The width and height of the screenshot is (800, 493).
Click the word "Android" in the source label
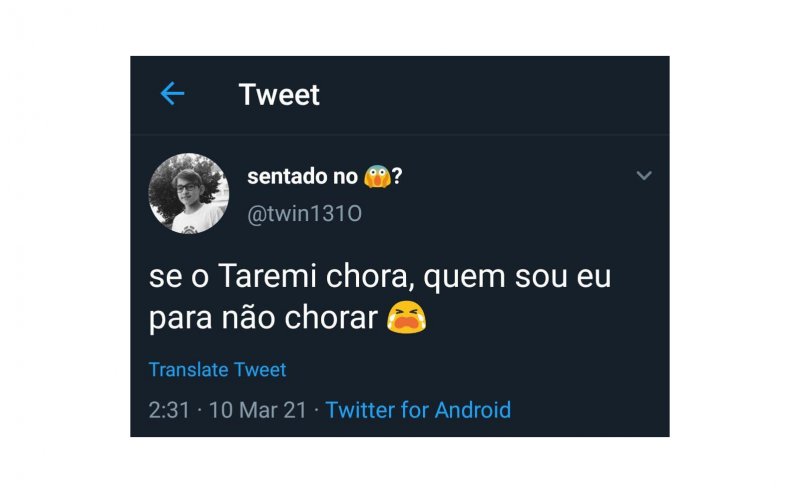(470, 409)
